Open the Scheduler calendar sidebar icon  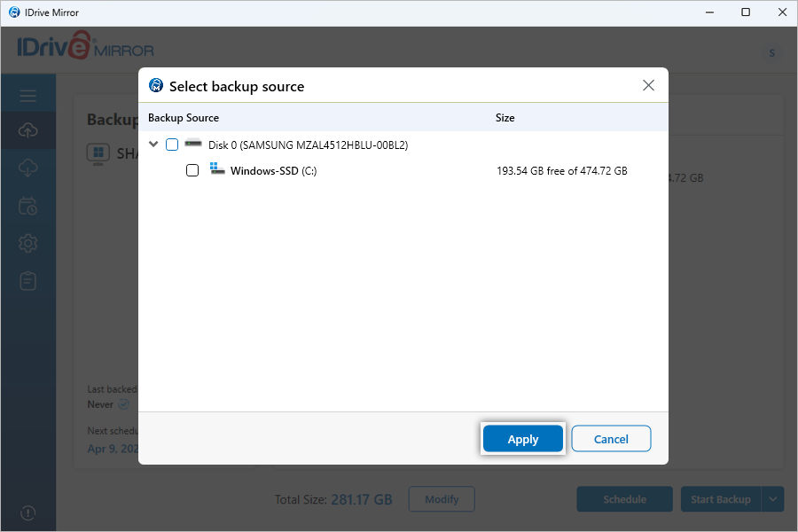click(28, 206)
